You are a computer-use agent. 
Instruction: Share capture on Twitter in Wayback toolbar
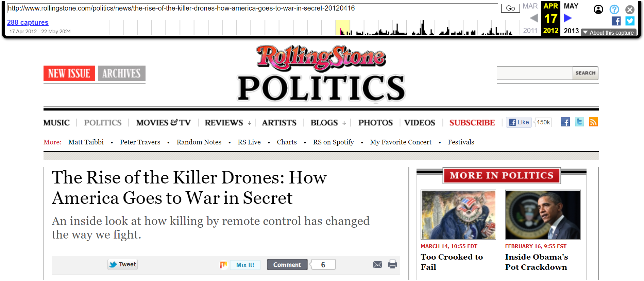click(630, 21)
